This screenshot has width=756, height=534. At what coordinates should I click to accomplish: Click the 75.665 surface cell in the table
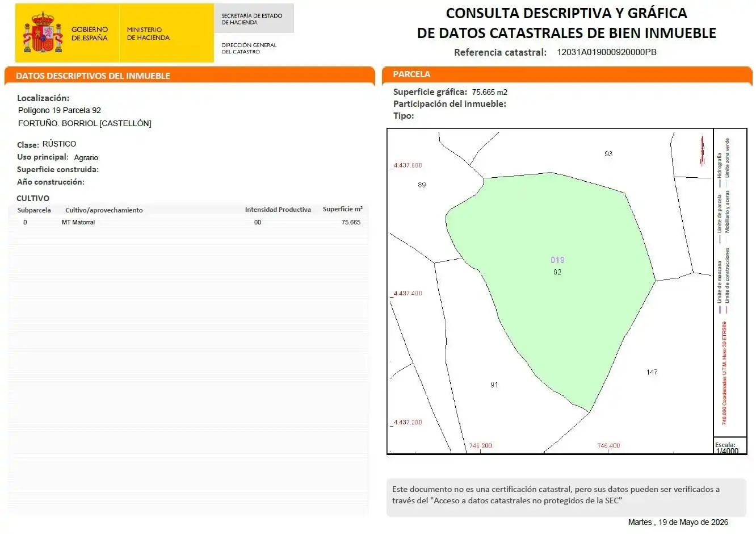point(351,222)
